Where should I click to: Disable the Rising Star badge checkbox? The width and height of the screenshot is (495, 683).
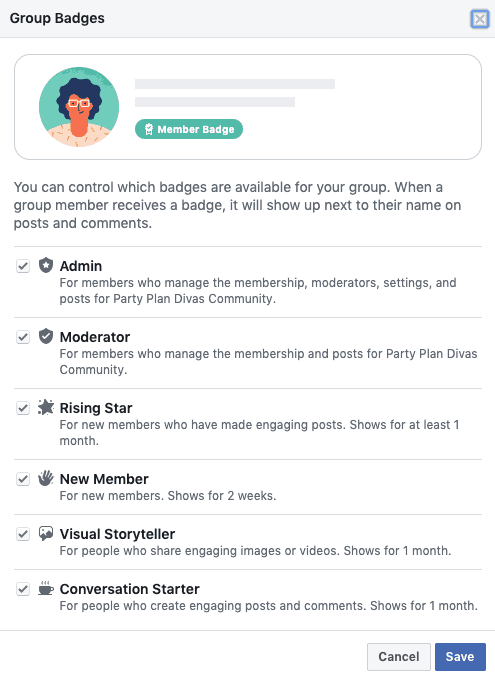23,408
